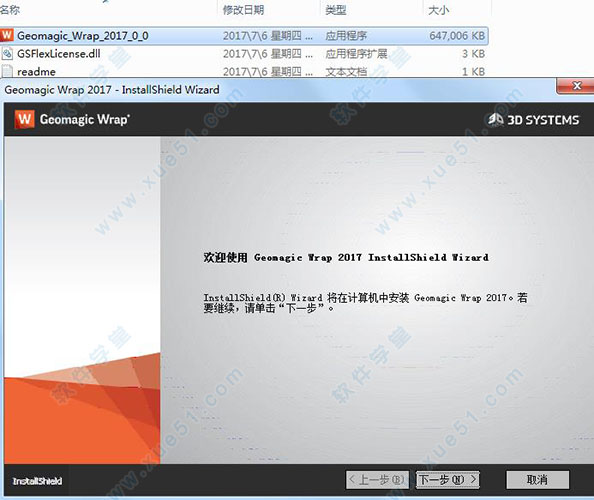Click the Geomagic_Wrap_2017_0_0 file icon
Screen dimensions: 594x500
pyautogui.click(x=7, y=35)
